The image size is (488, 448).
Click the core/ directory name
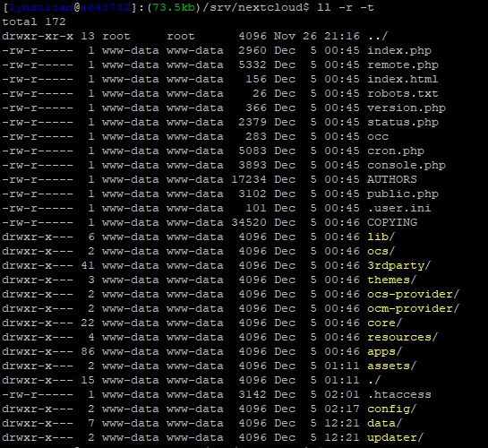pos(385,323)
